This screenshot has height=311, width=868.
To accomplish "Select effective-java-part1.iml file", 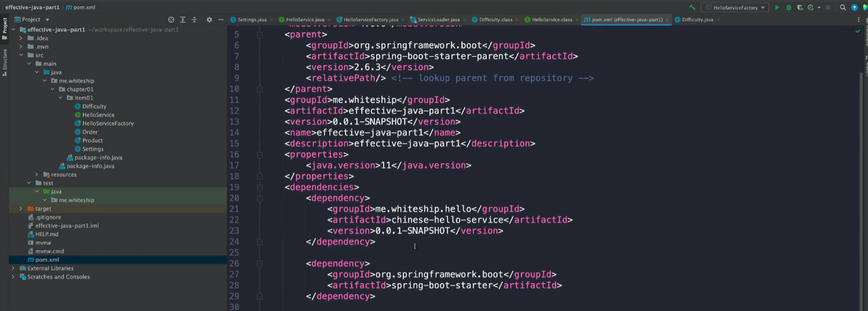I will (67, 226).
